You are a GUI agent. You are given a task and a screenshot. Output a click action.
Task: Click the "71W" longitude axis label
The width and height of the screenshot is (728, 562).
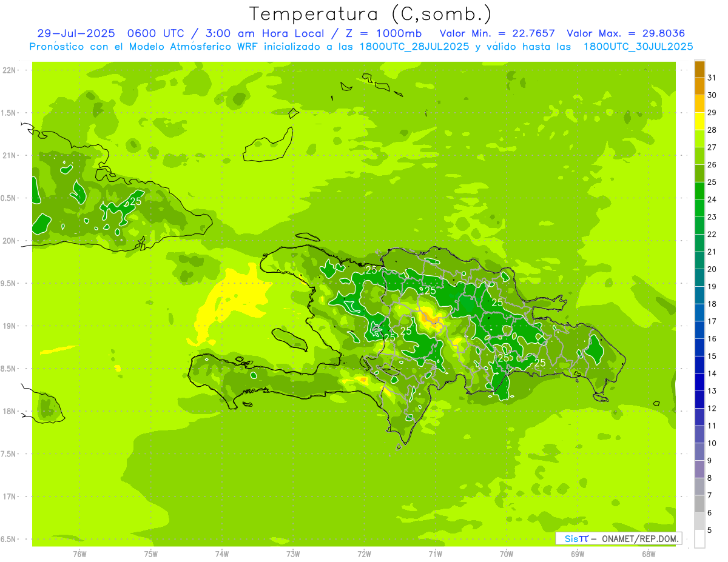click(x=435, y=554)
